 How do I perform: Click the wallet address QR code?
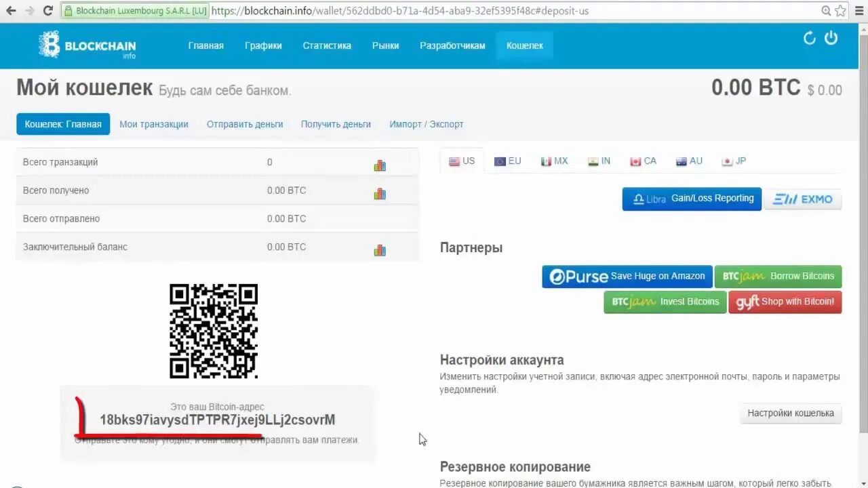pos(214,331)
